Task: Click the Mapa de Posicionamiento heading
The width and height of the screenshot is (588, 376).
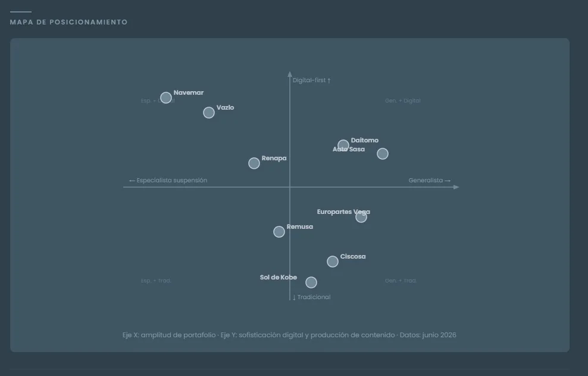Action: 68,22
